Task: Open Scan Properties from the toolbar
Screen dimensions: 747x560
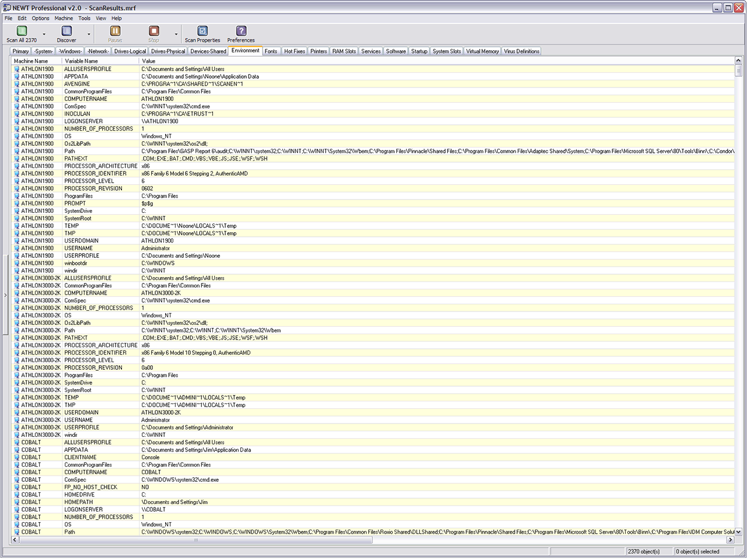Action: point(203,31)
